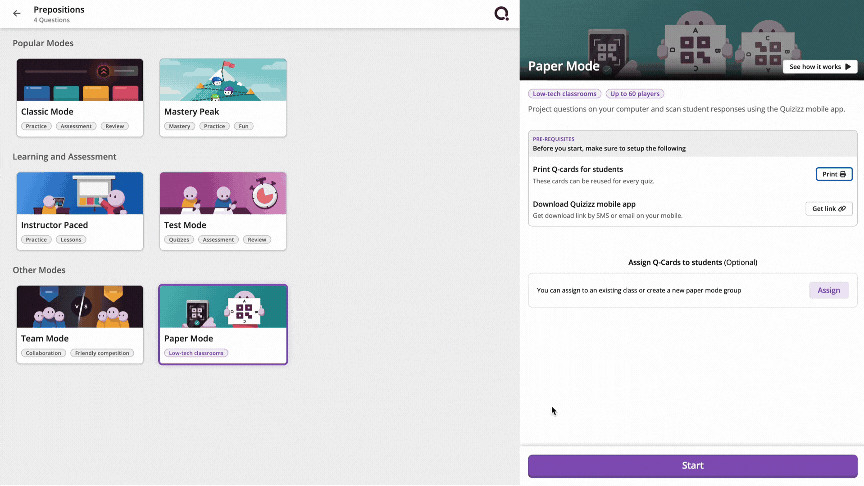Select the Mastery Peak card
Viewport: 864px width, 486px height.
223,98
